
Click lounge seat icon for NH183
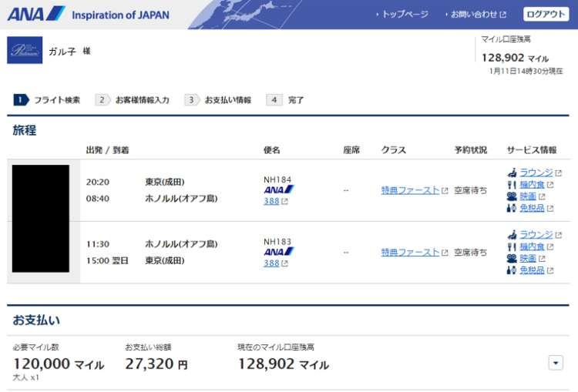[512, 234]
